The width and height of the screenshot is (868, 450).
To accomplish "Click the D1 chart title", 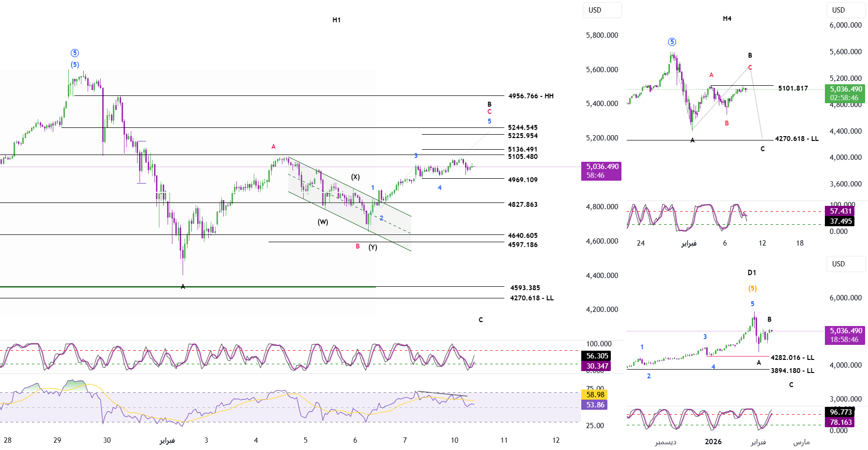I will [751, 273].
